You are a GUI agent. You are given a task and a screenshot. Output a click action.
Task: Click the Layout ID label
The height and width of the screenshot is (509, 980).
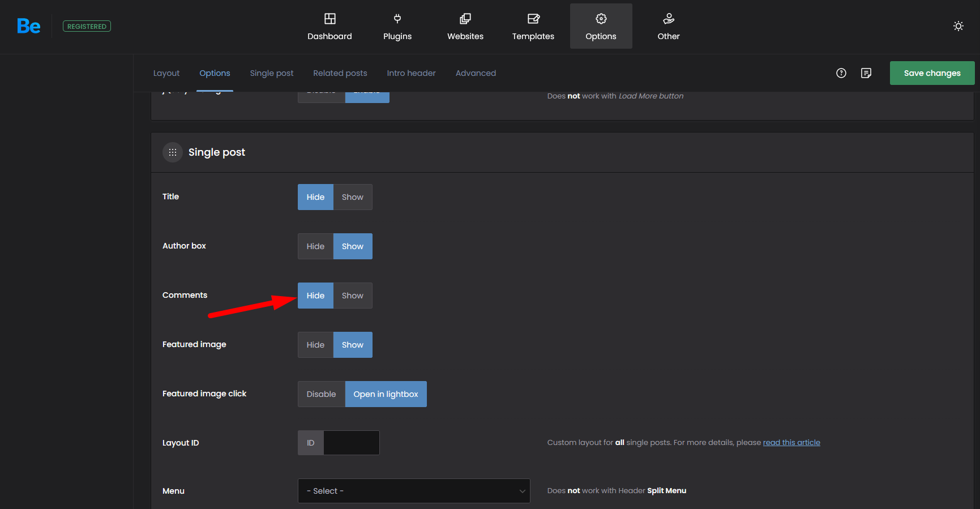point(181,443)
